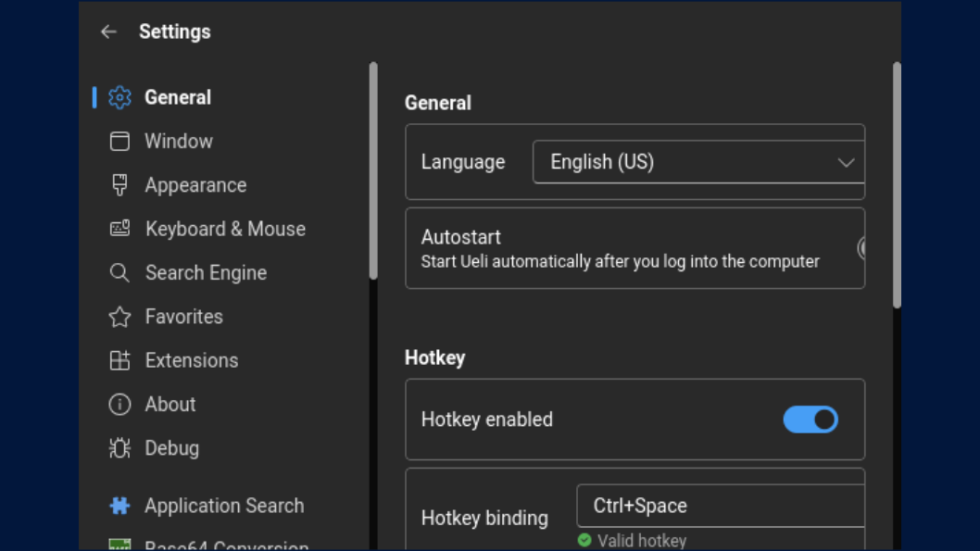Open the Base64 Conversion extension settings

[226, 545]
